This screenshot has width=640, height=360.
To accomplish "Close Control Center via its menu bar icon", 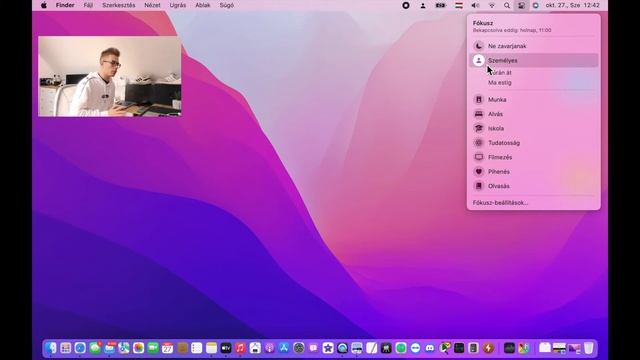I will coord(521,5).
